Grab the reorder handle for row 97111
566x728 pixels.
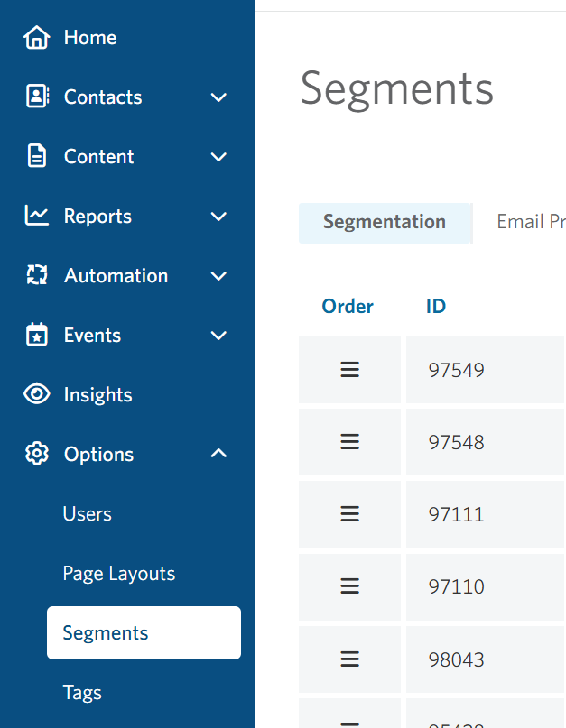click(350, 514)
